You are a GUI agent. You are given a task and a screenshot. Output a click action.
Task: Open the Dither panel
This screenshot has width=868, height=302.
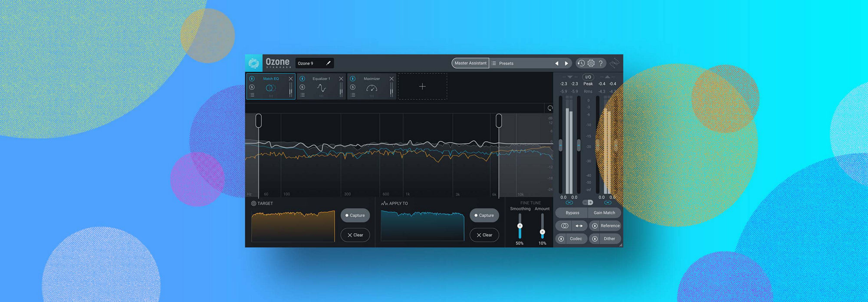click(609, 239)
